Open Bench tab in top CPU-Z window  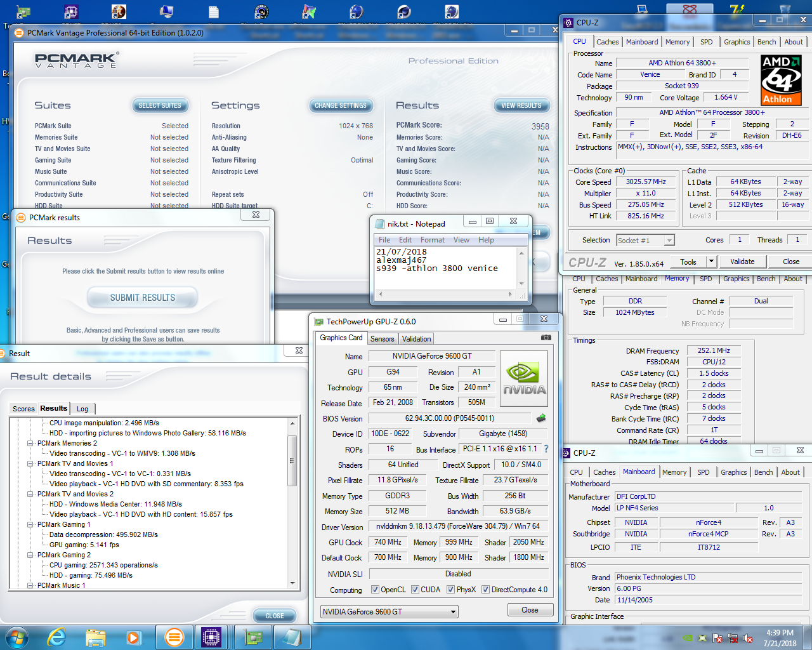click(766, 42)
